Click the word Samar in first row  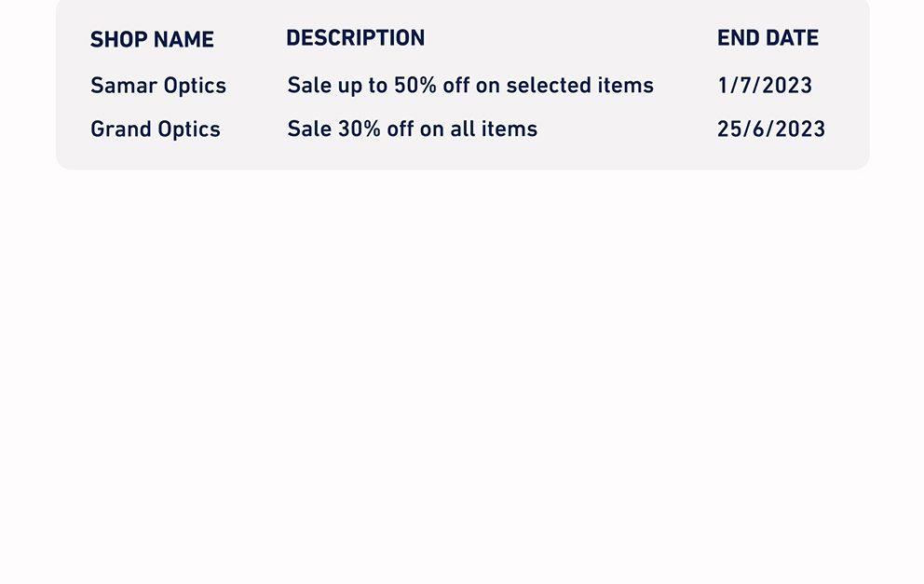tap(123, 86)
